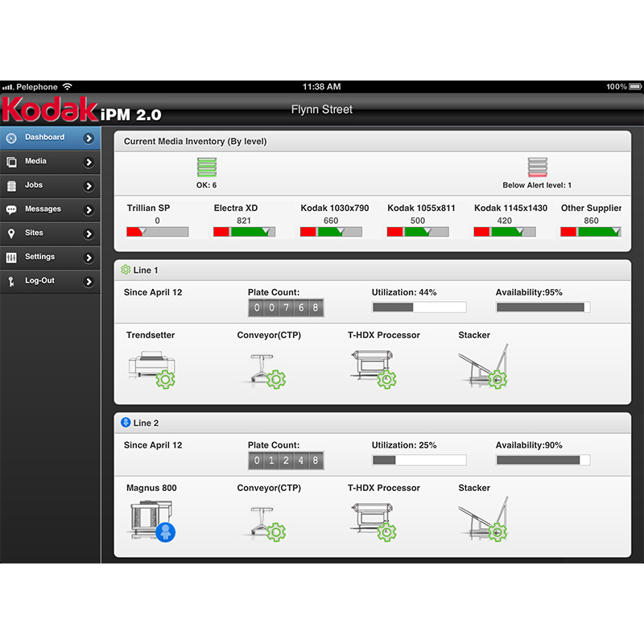Expand the Media chevron arrow
This screenshot has height=644, width=644.
pyautogui.click(x=89, y=163)
